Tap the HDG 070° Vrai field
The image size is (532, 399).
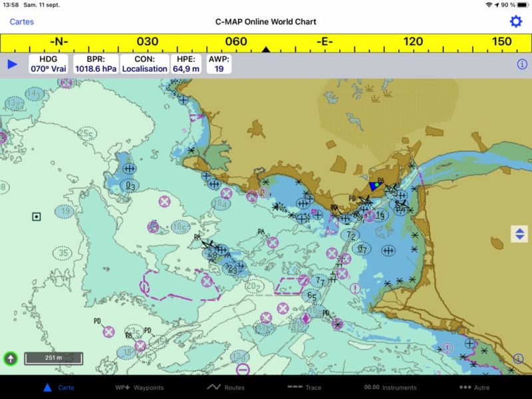pos(49,65)
